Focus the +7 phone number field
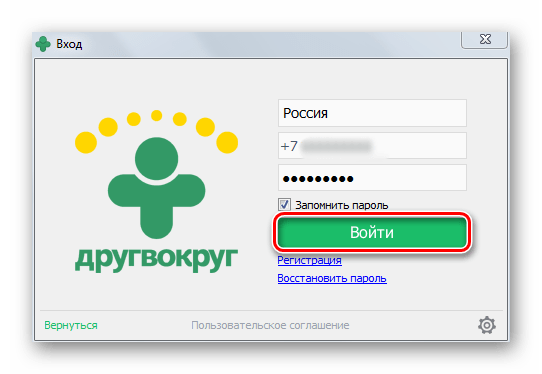Viewport: 542px width, 374px height. click(x=372, y=146)
